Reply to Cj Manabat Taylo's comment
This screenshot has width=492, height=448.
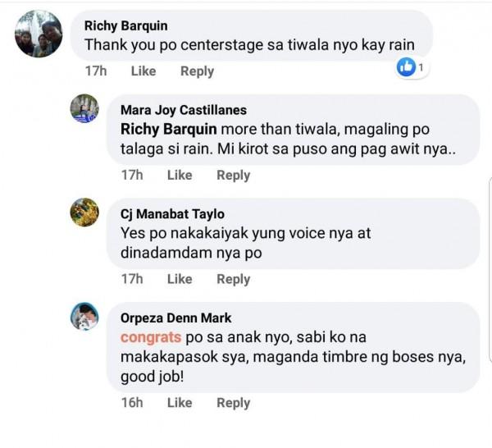point(233,279)
